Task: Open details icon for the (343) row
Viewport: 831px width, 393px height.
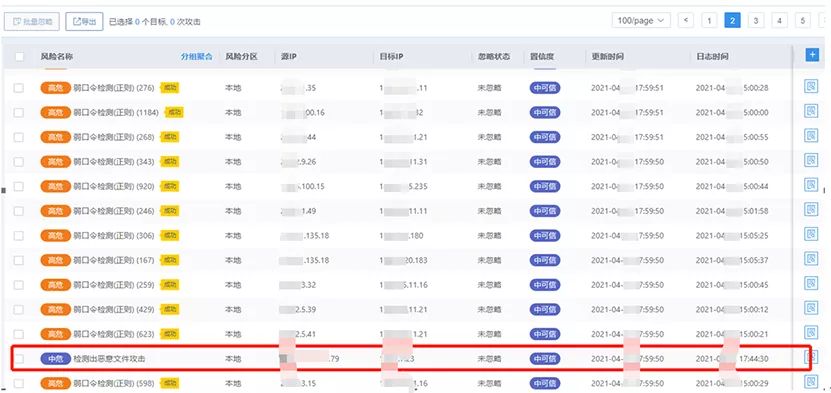Action: 811,160
